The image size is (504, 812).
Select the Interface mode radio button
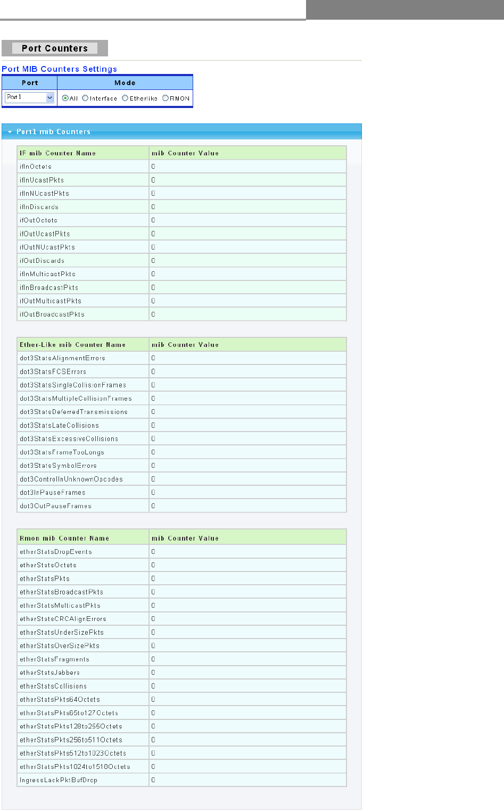(85, 98)
